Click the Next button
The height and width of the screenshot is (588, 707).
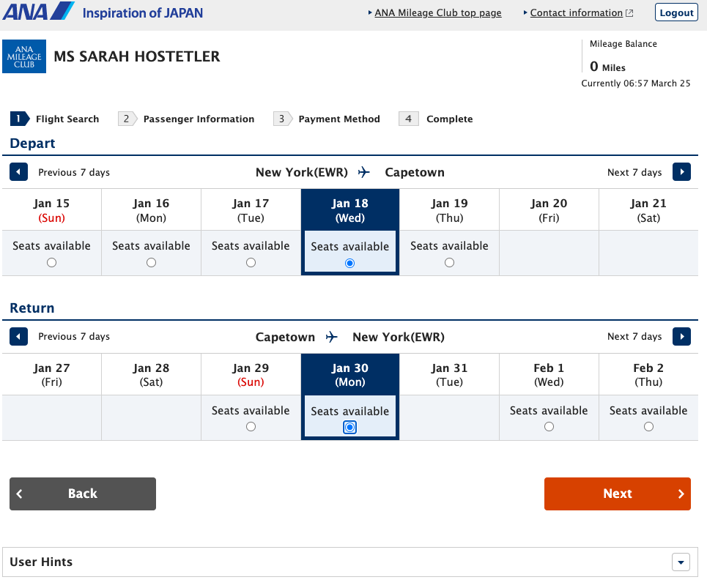[617, 494]
